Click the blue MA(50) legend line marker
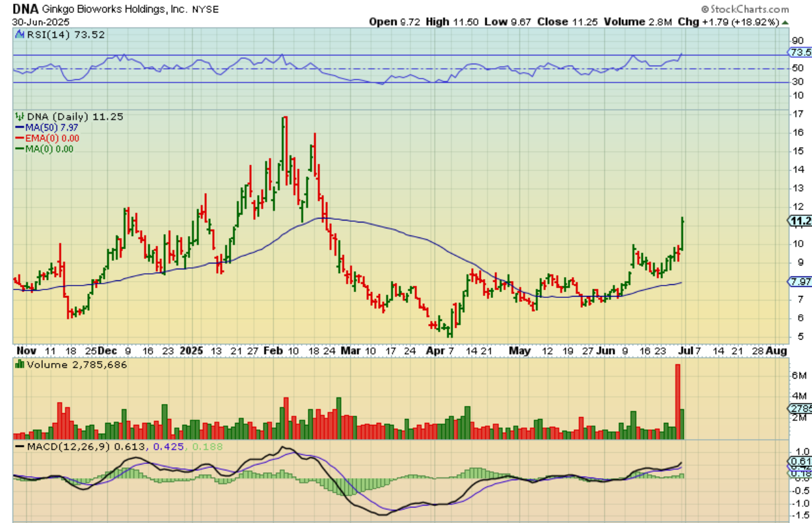Screen dimensions: 812x523 [x=20, y=127]
